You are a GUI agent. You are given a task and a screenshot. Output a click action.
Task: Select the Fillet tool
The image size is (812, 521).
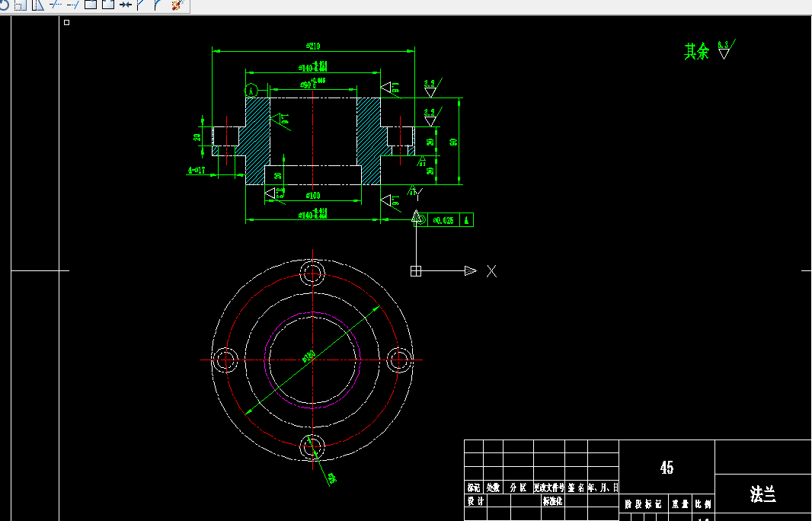158,5
